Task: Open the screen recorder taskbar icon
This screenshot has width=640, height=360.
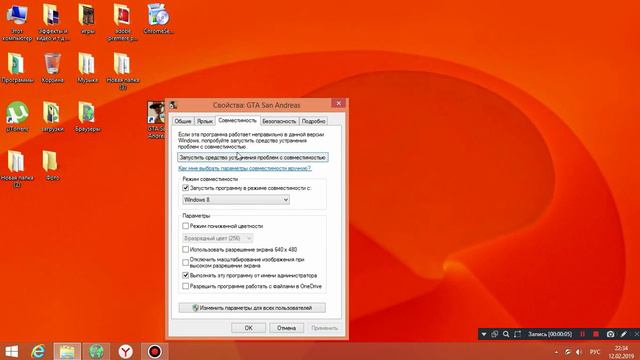Action: (155, 351)
